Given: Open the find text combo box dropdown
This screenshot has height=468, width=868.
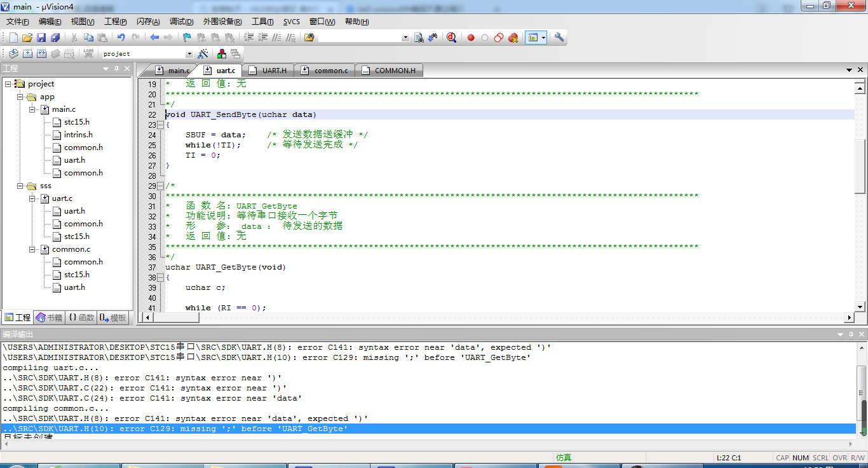Looking at the screenshot, I should pyautogui.click(x=405, y=38).
